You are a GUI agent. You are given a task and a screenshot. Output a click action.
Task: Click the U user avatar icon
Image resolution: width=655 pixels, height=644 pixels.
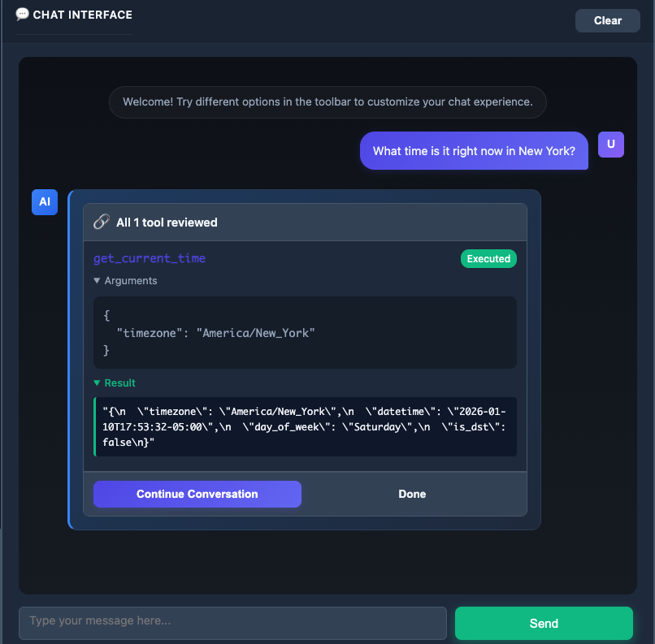(x=610, y=145)
